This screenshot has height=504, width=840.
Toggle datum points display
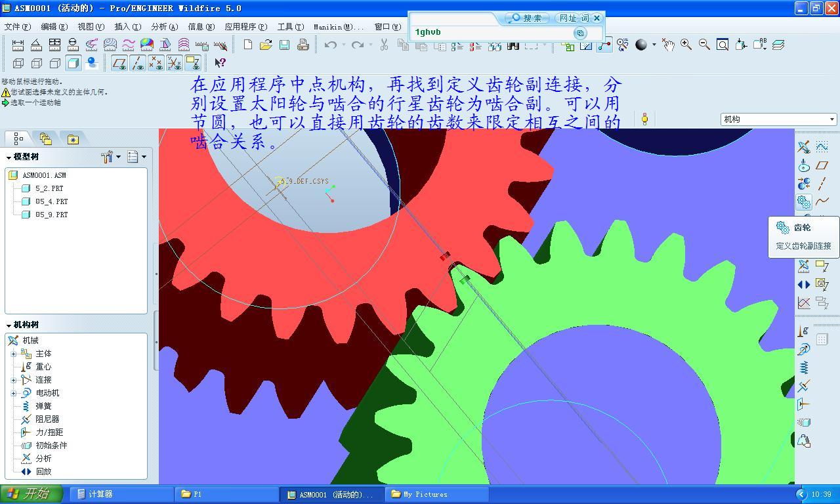click(156, 63)
